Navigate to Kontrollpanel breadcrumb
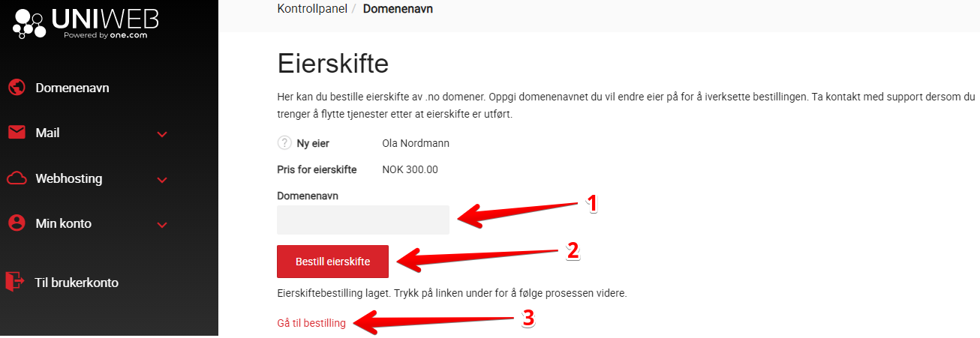 click(313, 9)
